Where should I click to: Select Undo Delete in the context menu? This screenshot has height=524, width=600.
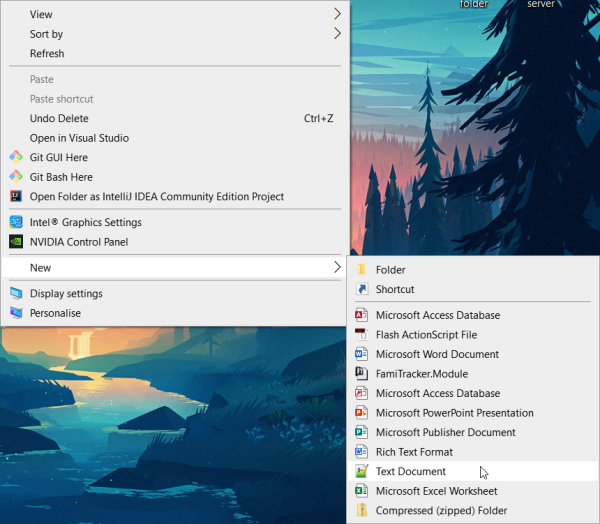[59, 118]
